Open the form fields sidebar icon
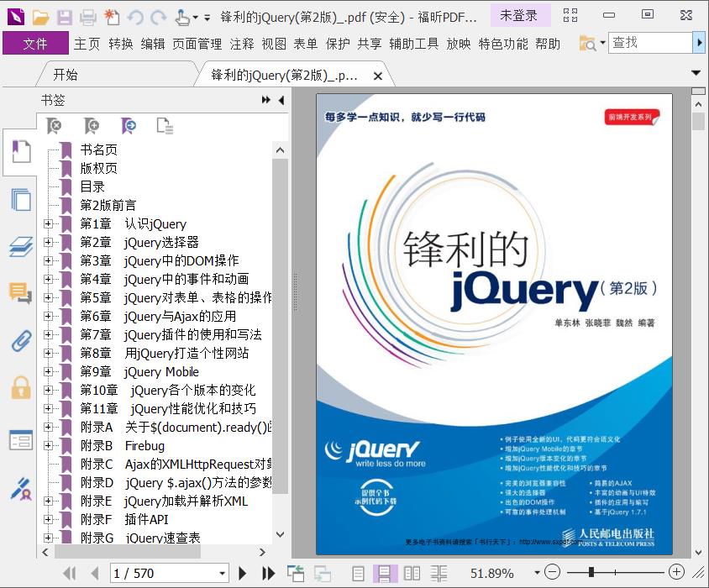Image resolution: width=709 pixels, height=588 pixels. [21, 439]
